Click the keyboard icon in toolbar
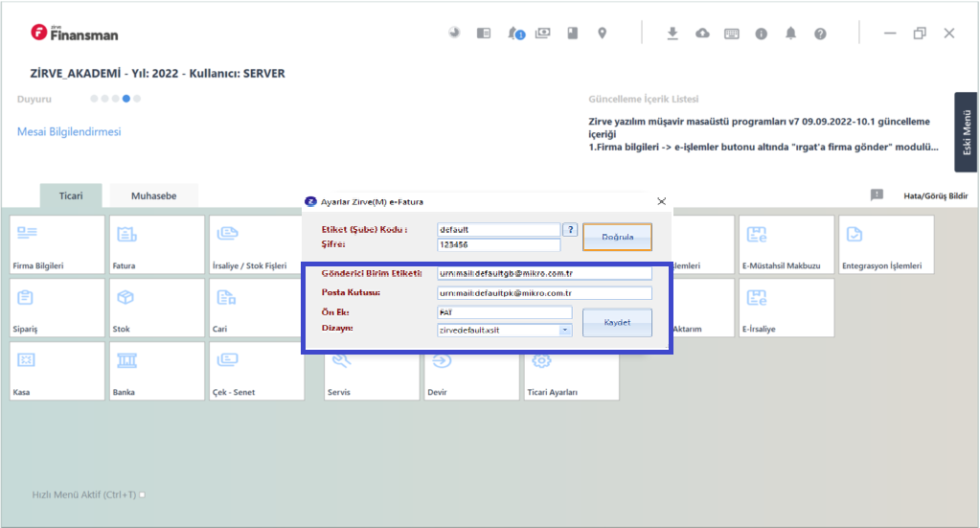 tap(732, 34)
